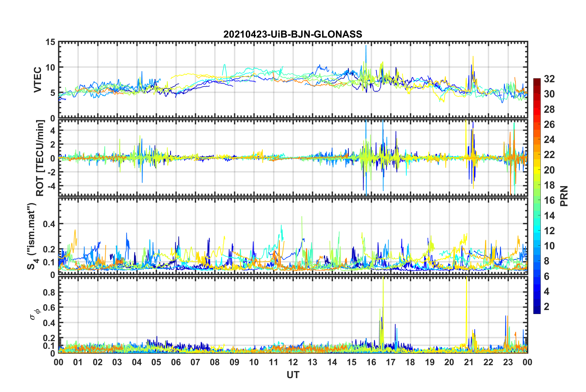Click x-axis tick label 12

(293, 362)
